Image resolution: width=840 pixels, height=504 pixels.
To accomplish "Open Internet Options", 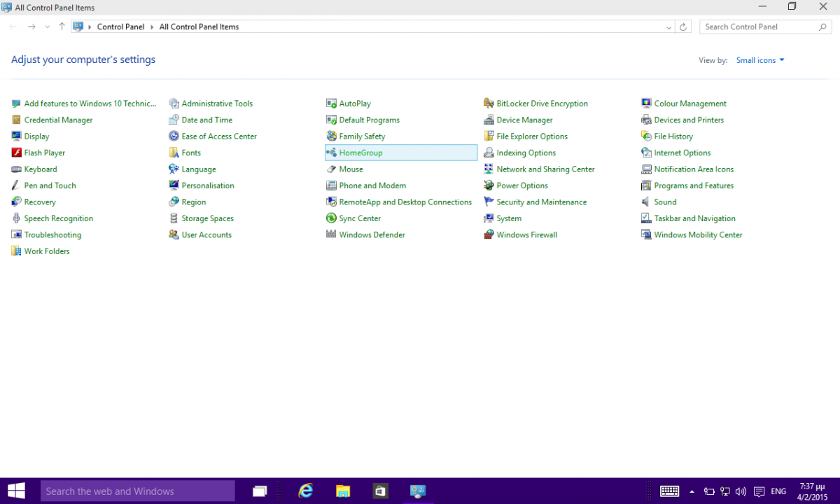I will pyautogui.click(x=682, y=153).
